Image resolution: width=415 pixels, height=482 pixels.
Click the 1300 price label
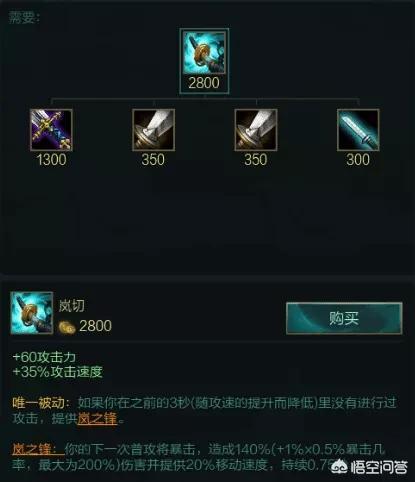point(51,160)
